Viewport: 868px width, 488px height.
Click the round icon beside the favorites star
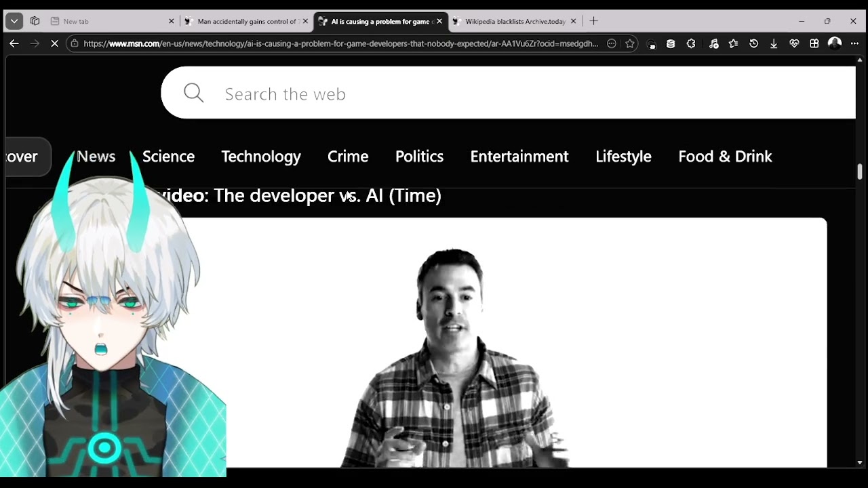point(651,44)
